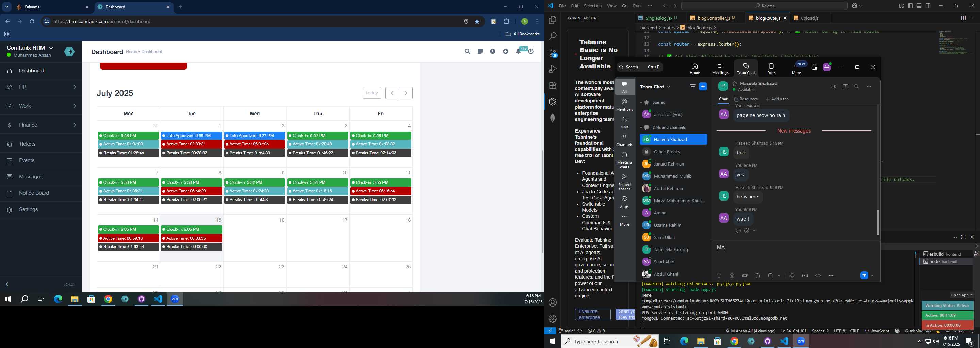Toggle VS Code primary sidebar layout icon
Viewport: 980px width, 348px height.
(910, 6)
